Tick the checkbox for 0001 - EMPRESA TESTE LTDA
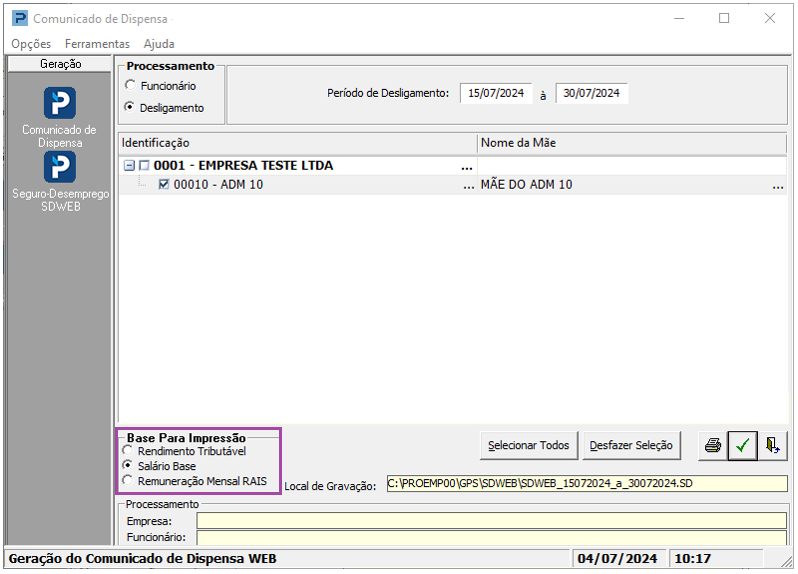This screenshot has width=798, height=574. [145, 165]
